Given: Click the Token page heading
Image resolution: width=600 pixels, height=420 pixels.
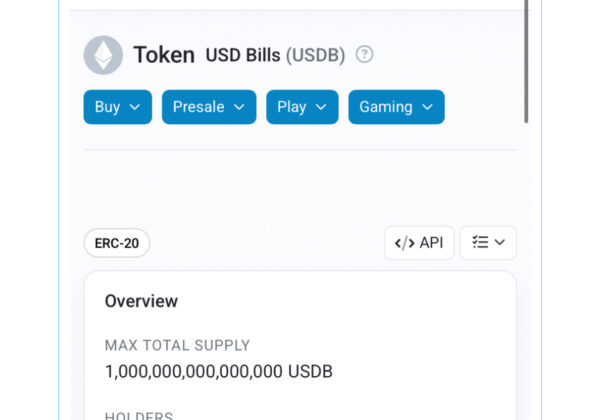Looking at the screenshot, I should point(164,55).
